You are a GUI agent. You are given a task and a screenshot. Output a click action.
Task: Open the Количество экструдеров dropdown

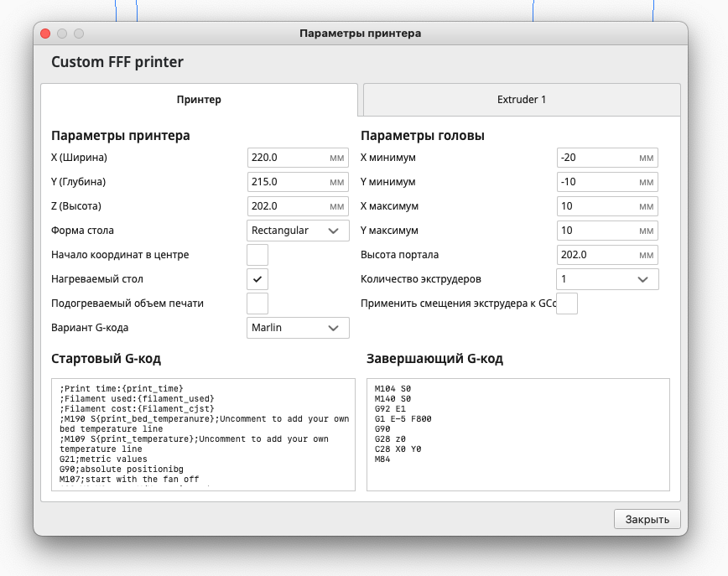click(x=607, y=279)
